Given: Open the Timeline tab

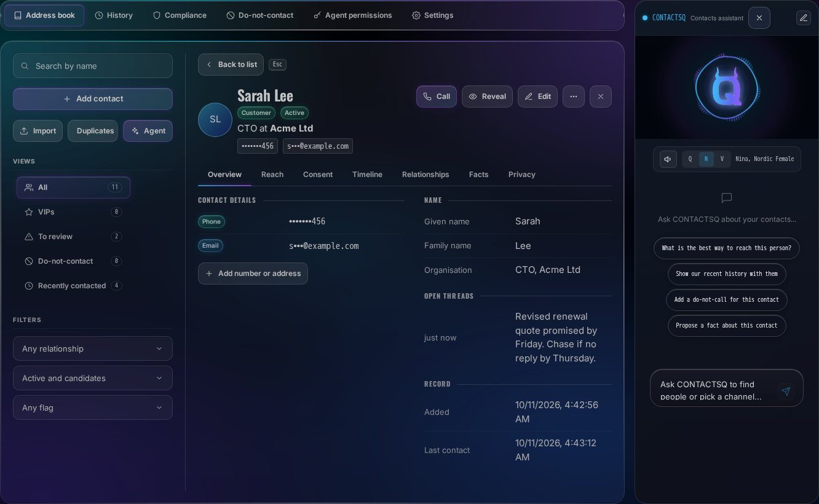Looking at the screenshot, I should tap(367, 175).
